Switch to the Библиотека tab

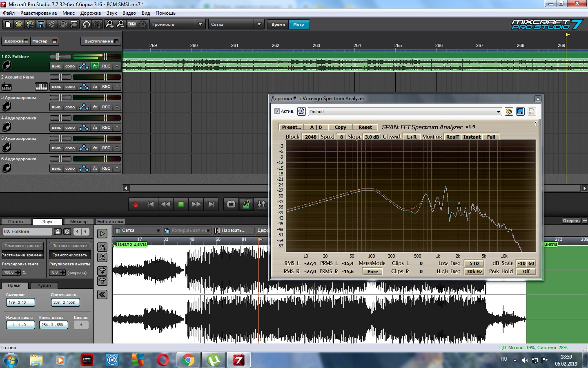(110, 222)
